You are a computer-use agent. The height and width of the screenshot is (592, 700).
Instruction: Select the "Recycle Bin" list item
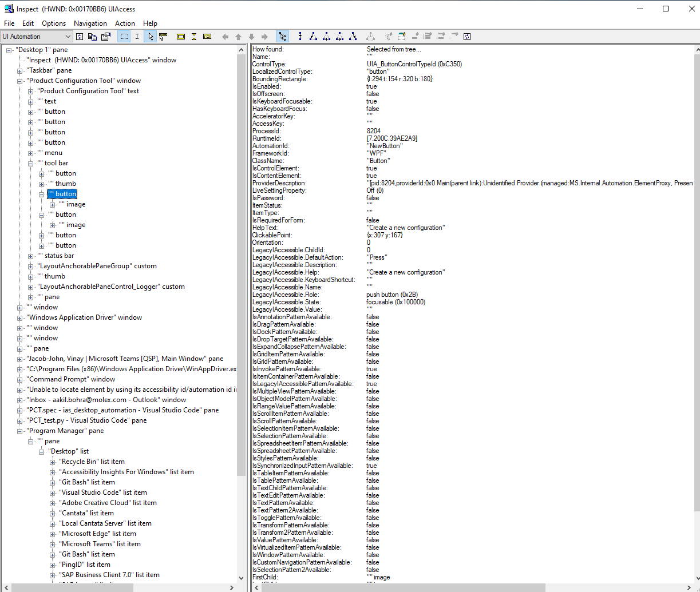92,462
